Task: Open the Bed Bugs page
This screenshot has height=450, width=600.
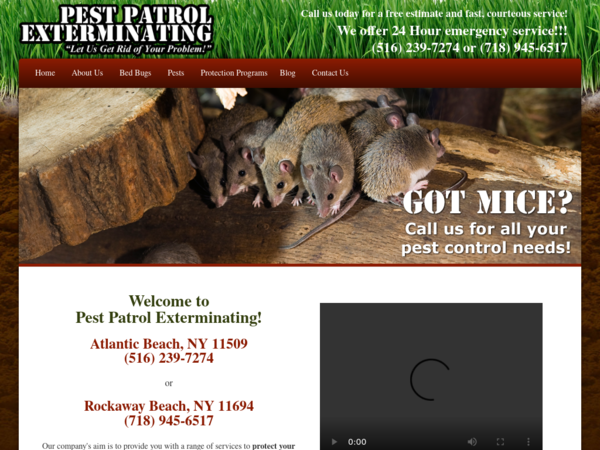Action: click(x=135, y=73)
